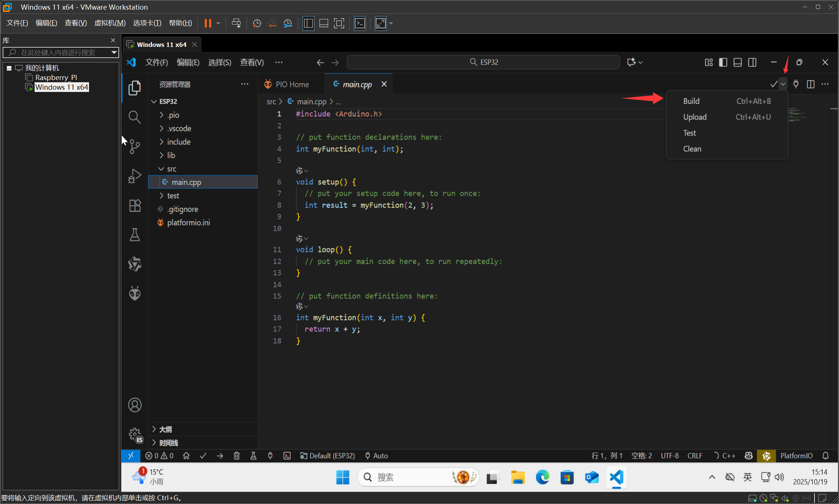Run PlatformIO Build check icon in status bar
Viewport: 839px width, 504px height.
coord(203,456)
